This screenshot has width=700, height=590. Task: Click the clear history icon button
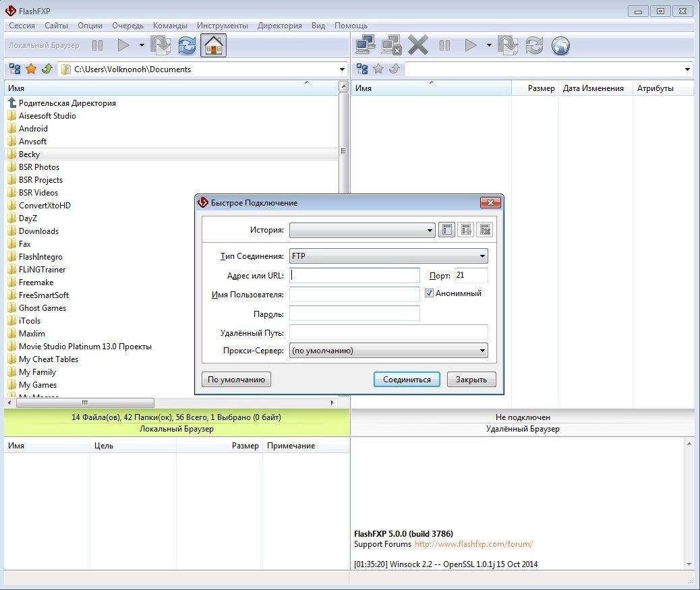[x=485, y=230]
